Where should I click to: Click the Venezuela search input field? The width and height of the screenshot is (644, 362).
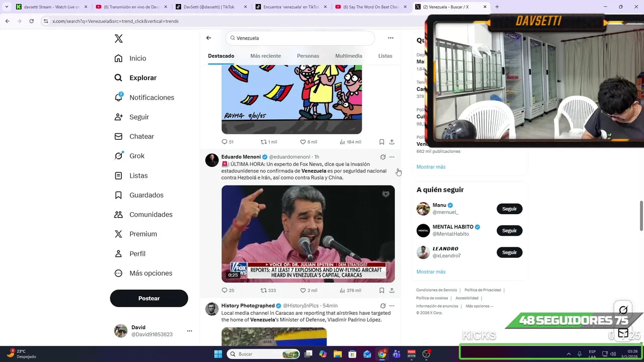[300, 38]
